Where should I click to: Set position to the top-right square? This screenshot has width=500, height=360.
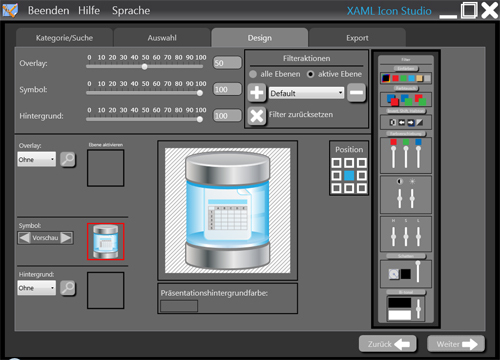tap(362, 163)
